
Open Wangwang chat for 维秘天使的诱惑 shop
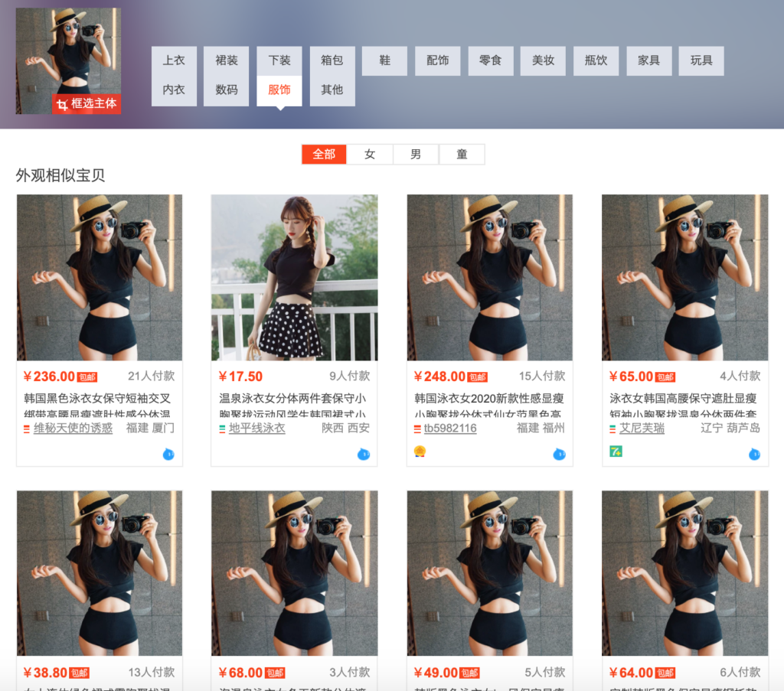(168, 455)
